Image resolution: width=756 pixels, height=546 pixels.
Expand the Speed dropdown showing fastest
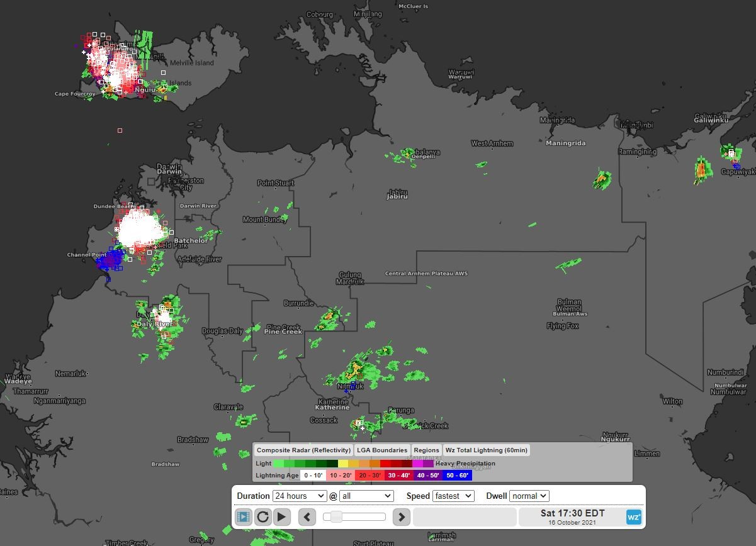coord(453,496)
